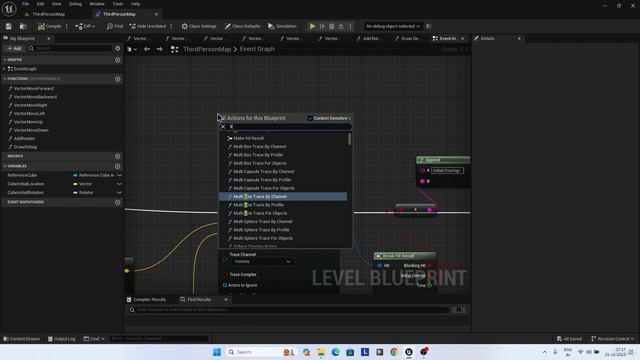Click the graph breadcrumb grid icon
This screenshot has width=640, height=360.
tap(174, 49)
